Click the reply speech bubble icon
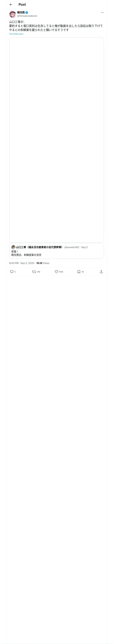The image size is (113, 644). coord(12,272)
